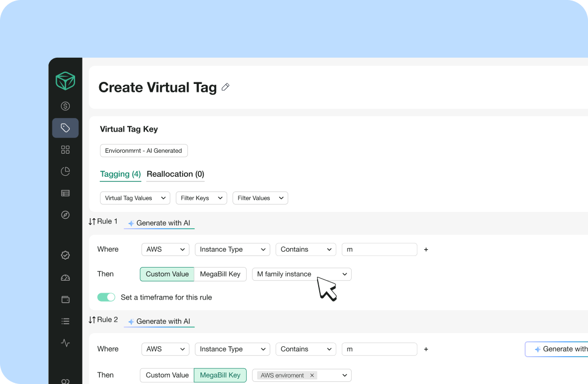Toggle Set a timeframe for this rule
Image resolution: width=588 pixels, height=384 pixels.
pyautogui.click(x=106, y=297)
